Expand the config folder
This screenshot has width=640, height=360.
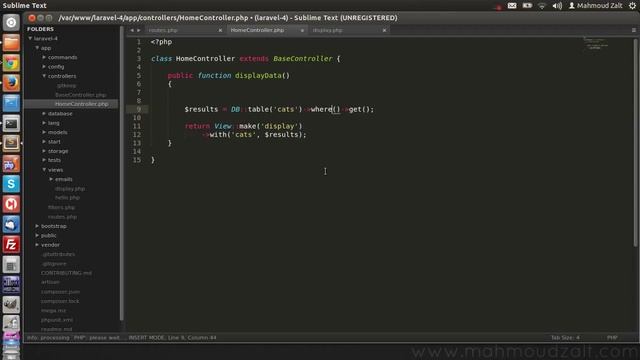[x=44, y=67]
